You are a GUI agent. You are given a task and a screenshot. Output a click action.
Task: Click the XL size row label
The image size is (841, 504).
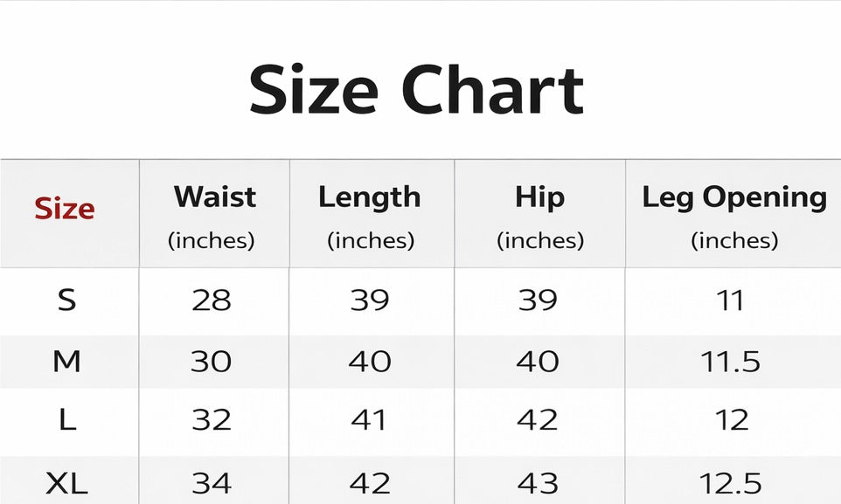coord(66,483)
